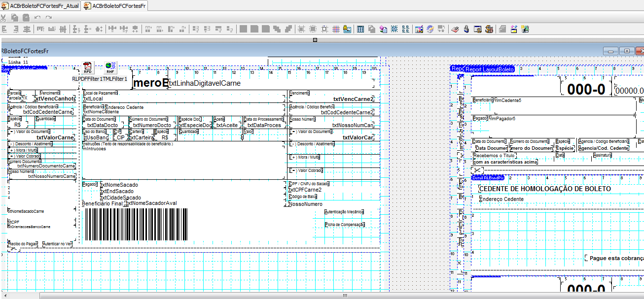
Task: Click the standalone padlock icon
Action: coord(466,29)
